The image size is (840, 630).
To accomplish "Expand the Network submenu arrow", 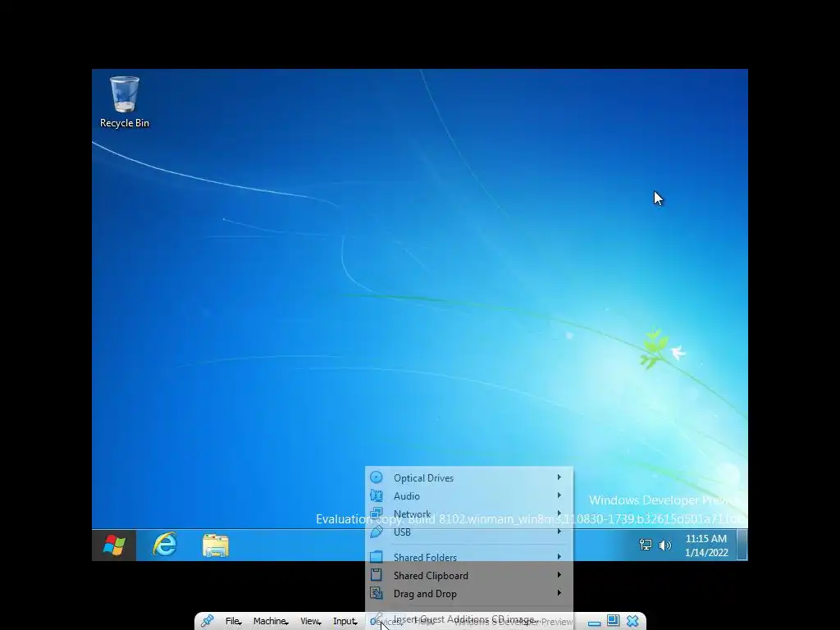I will click(559, 514).
